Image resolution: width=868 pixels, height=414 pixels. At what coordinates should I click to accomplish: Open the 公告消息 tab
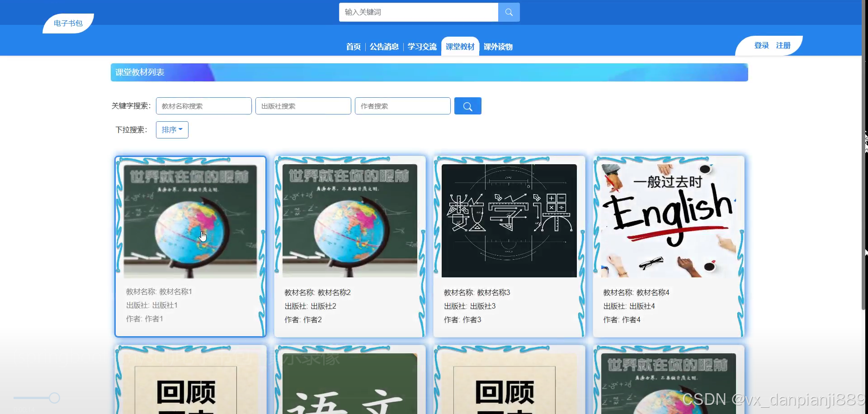[x=384, y=47]
